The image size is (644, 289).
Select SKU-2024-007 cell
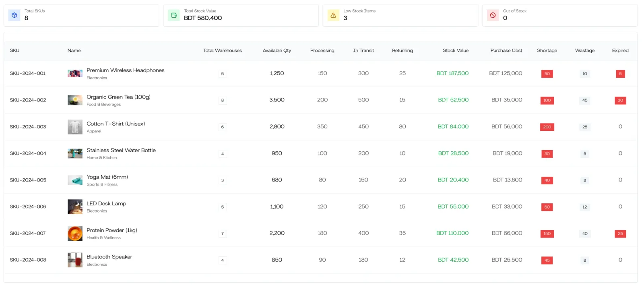click(28, 233)
